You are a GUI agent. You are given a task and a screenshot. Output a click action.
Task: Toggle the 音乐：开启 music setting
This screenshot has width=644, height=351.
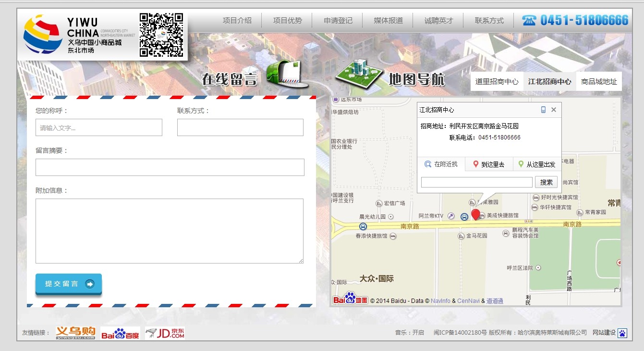coord(409,333)
